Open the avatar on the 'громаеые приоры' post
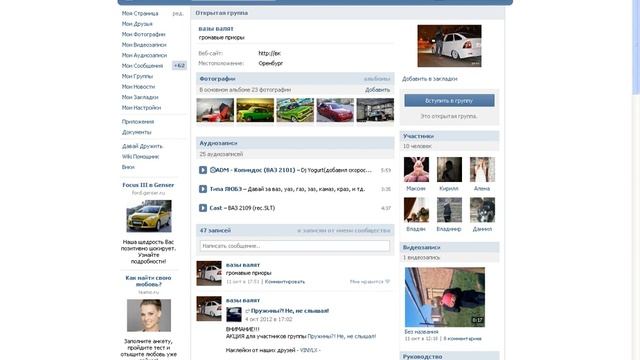Viewport: 640px width, 360px height. 209,273
